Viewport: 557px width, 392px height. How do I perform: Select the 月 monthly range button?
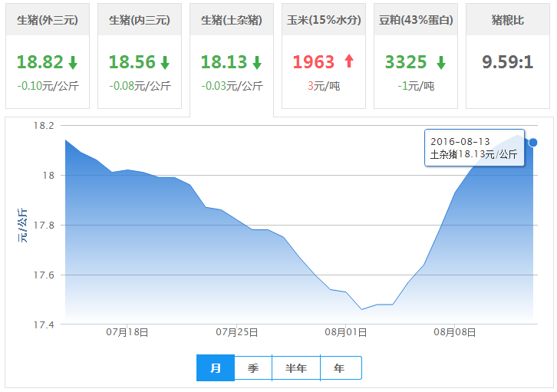(x=216, y=368)
